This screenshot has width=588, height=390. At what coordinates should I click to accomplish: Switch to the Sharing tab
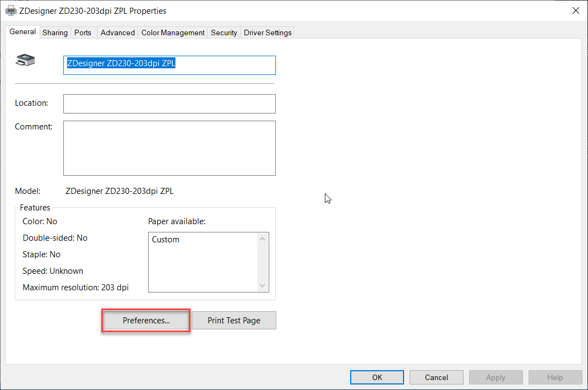pyautogui.click(x=55, y=32)
